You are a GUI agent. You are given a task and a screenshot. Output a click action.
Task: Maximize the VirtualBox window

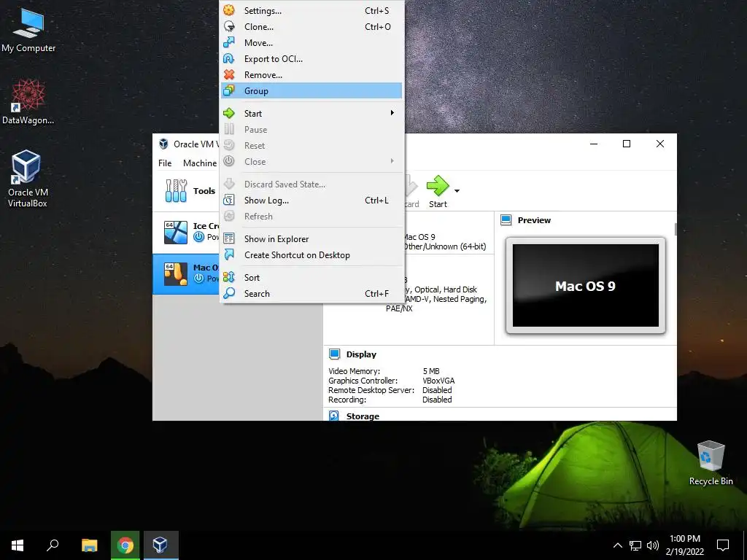(x=627, y=144)
